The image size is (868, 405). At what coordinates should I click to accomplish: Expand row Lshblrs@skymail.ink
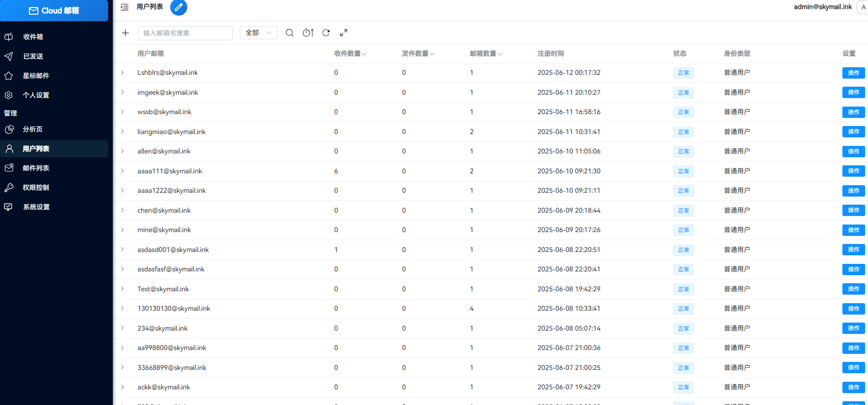click(122, 72)
